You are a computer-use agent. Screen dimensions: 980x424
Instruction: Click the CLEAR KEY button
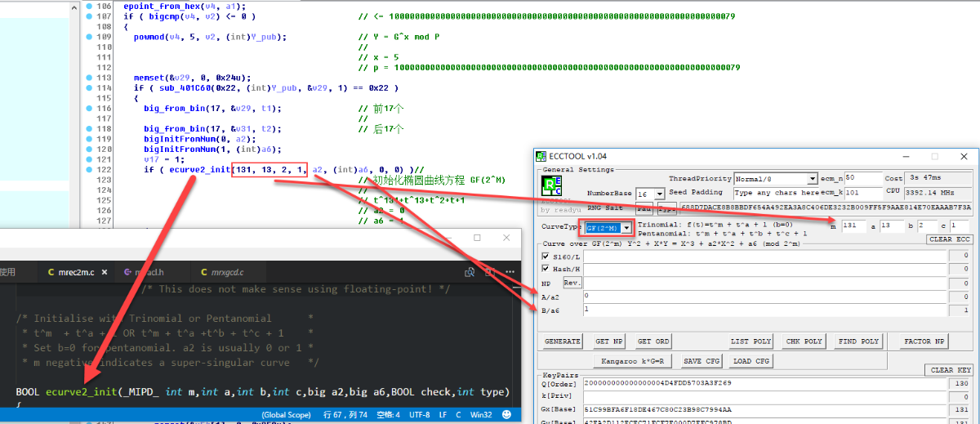951,370
